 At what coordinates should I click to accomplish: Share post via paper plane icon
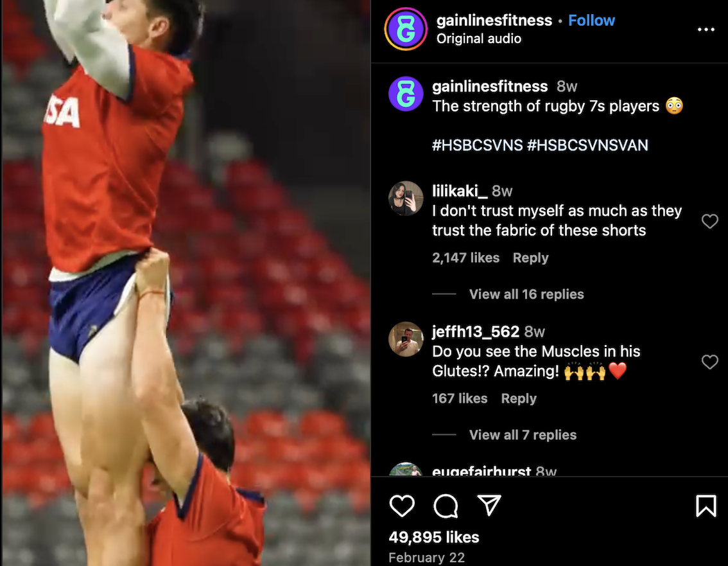[x=489, y=505]
